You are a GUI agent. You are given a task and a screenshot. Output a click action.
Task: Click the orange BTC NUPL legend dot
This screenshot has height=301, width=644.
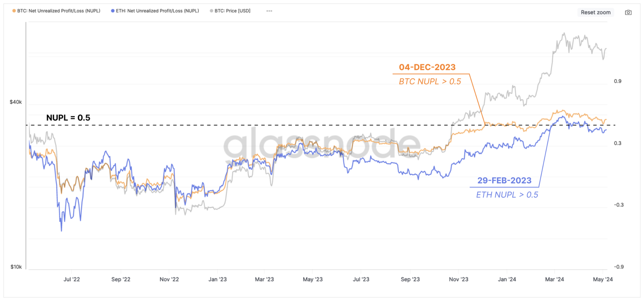[14, 11]
